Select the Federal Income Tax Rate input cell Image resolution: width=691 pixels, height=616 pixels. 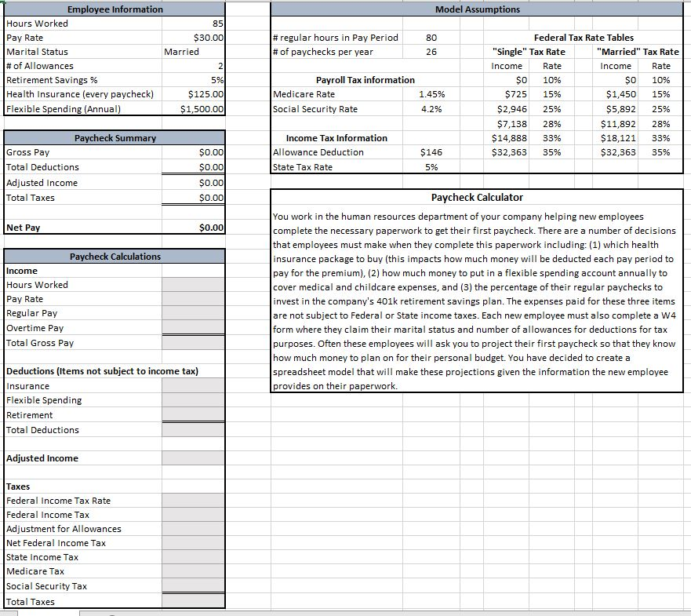(x=192, y=501)
